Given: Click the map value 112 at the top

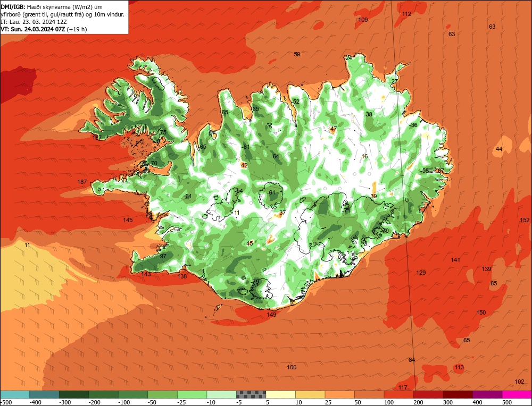Looking at the screenshot, I should pyautogui.click(x=406, y=14).
